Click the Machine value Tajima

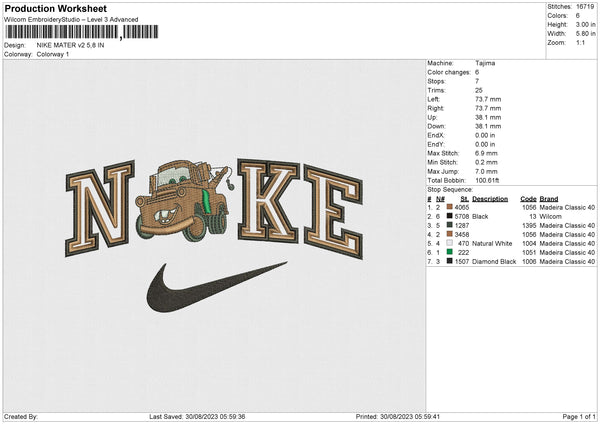(x=485, y=63)
